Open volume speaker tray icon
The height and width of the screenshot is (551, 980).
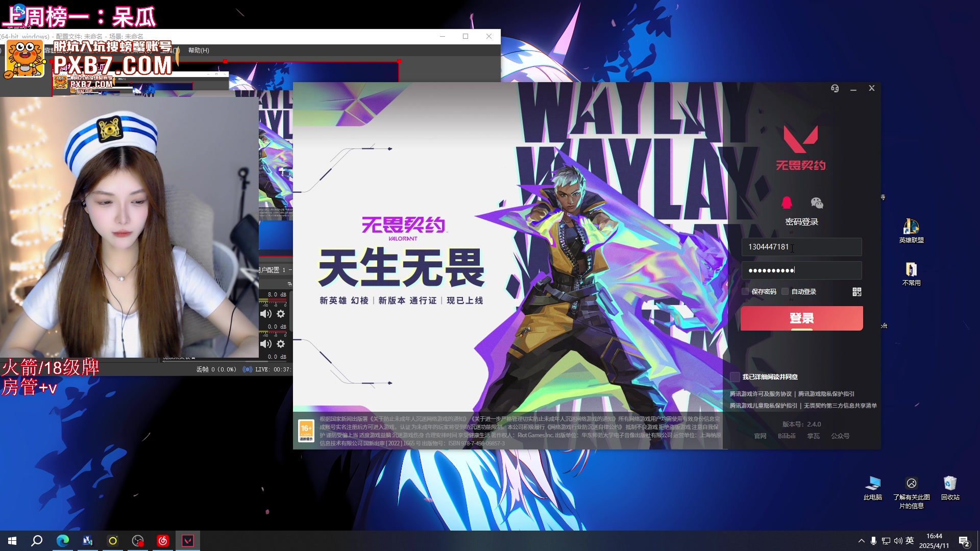tap(898, 541)
